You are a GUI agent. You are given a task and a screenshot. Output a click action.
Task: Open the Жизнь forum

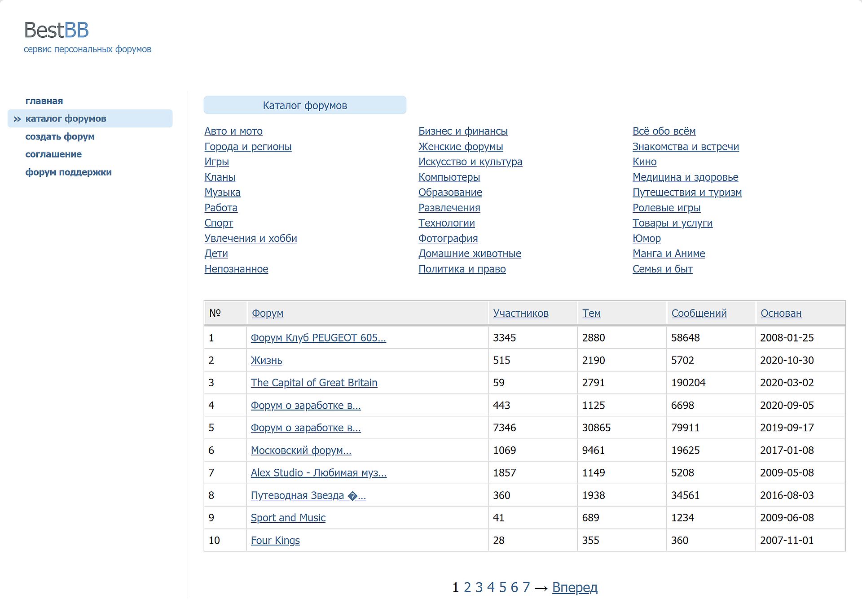point(266,360)
